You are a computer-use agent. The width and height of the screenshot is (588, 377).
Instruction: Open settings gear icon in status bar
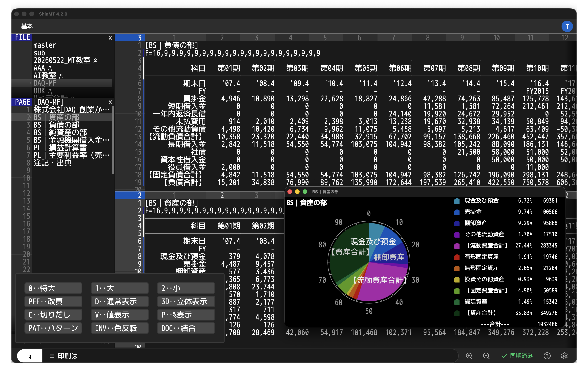(x=564, y=356)
